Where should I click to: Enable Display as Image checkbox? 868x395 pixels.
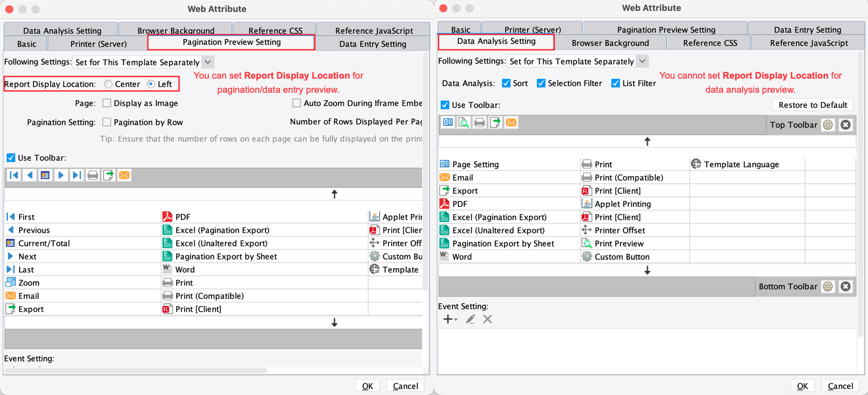(107, 103)
